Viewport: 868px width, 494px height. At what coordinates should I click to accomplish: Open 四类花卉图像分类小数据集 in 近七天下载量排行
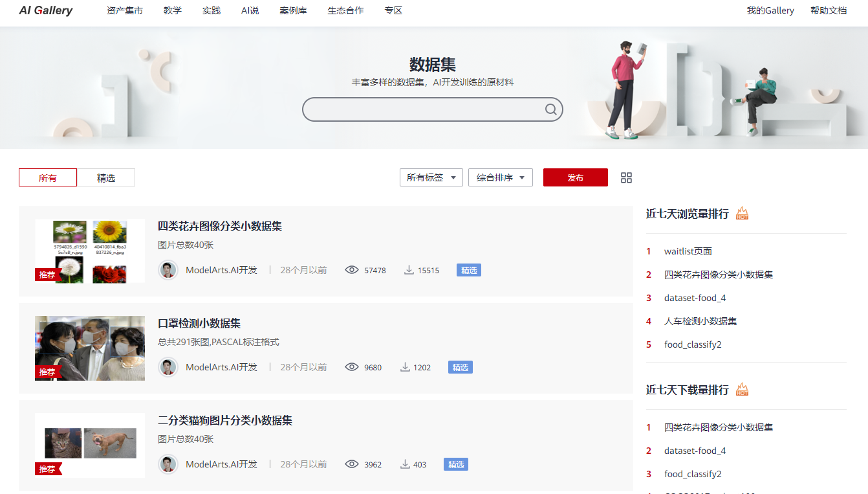click(x=719, y=427)
